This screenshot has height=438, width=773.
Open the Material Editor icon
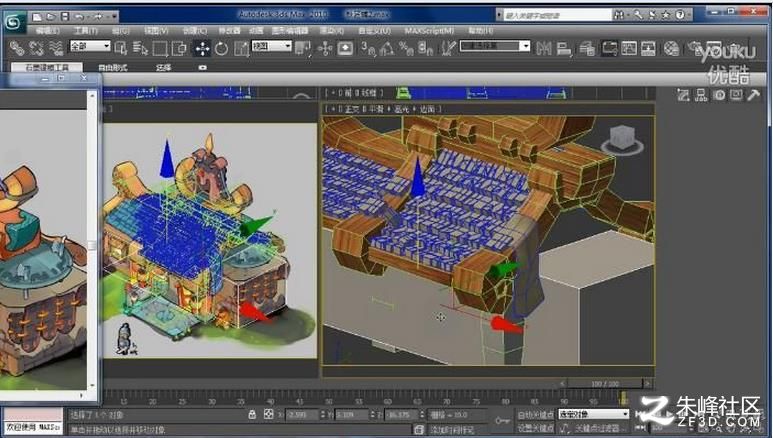pos(671,48)
